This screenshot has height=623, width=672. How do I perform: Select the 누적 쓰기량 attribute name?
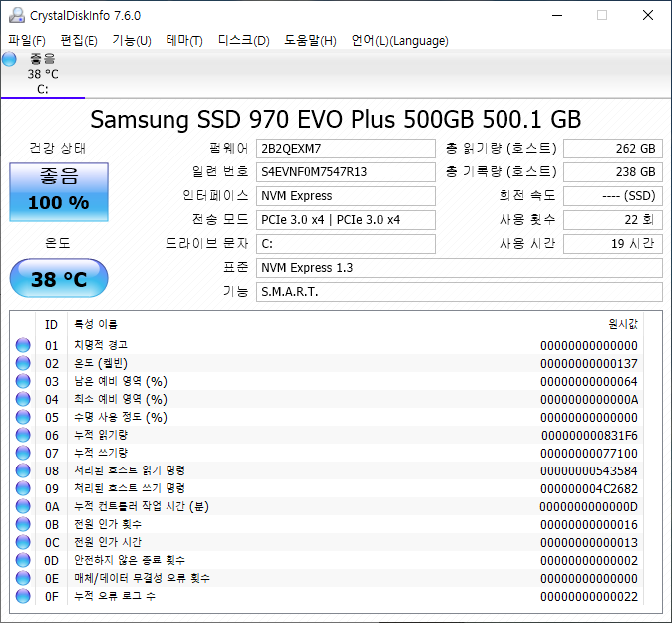(101, 453)
